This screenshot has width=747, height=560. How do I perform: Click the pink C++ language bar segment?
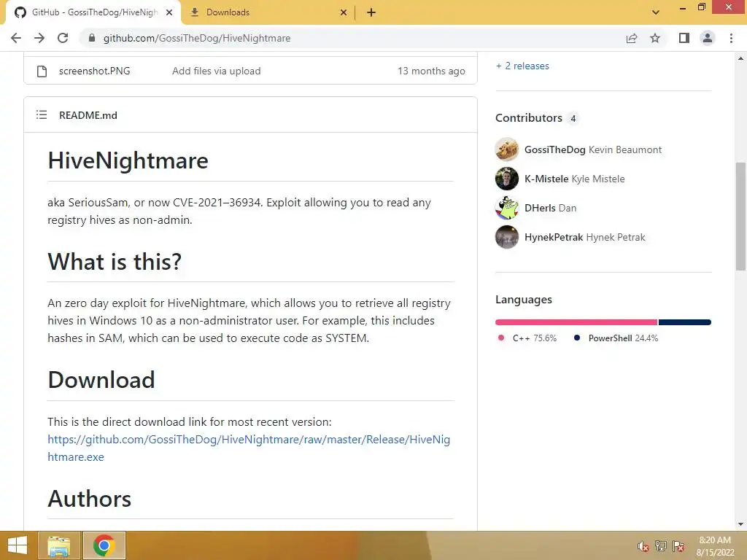576,322
